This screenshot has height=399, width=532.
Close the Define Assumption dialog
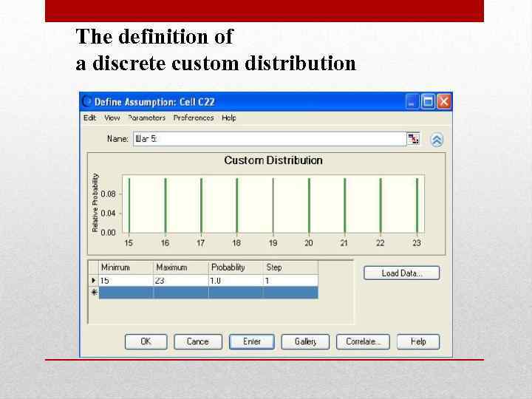(444, 101)
